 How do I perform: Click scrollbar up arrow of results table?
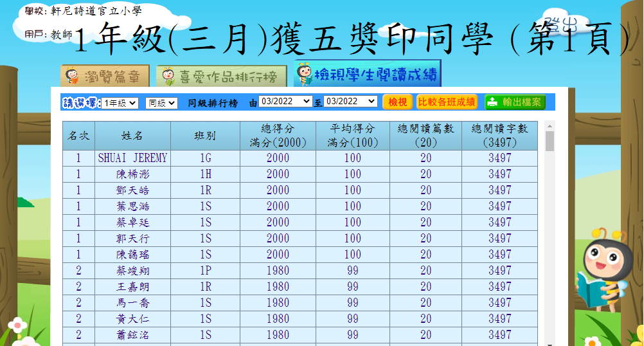point(550,125)
